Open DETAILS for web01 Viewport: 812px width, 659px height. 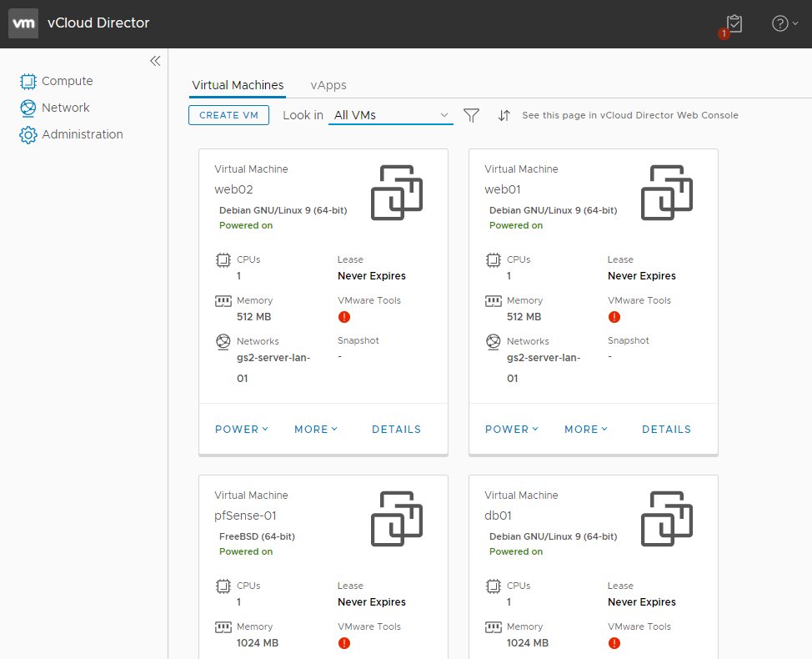click(667, 430)
